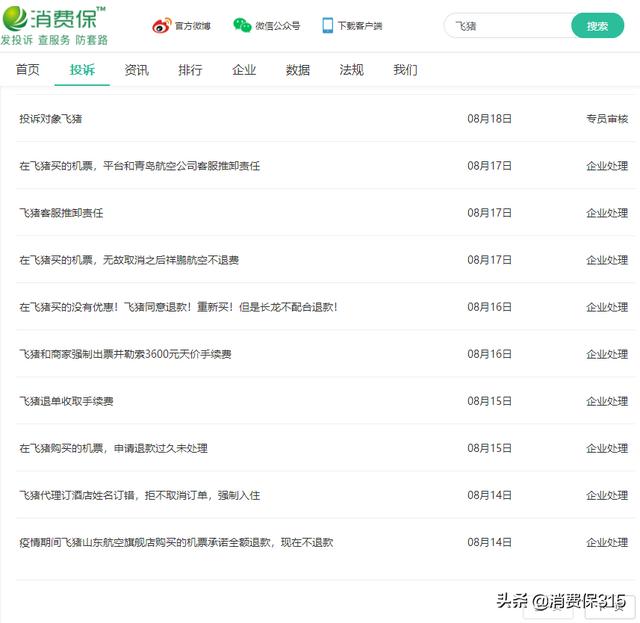Click 08月14日 date in 山东航空旗舰店 row
This screenshot has height=623, width=640.
(x=489, y=542)
